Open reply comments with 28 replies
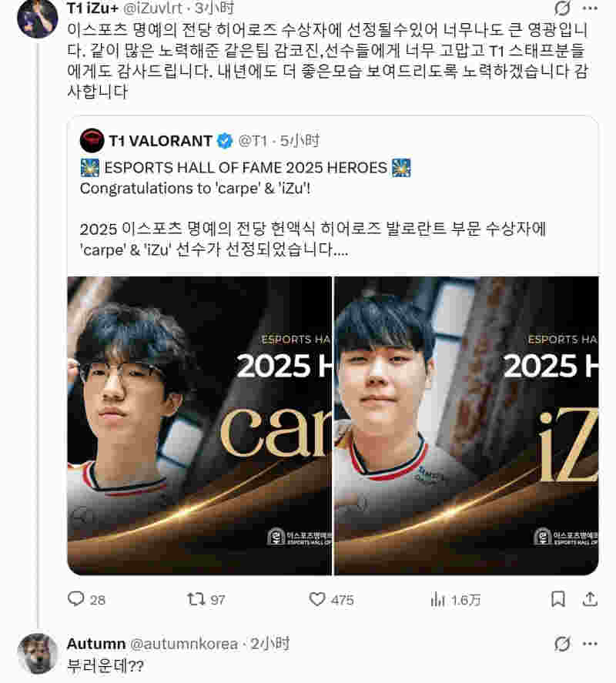The width and height of the screenshot is (616, 683). [86, 599]
